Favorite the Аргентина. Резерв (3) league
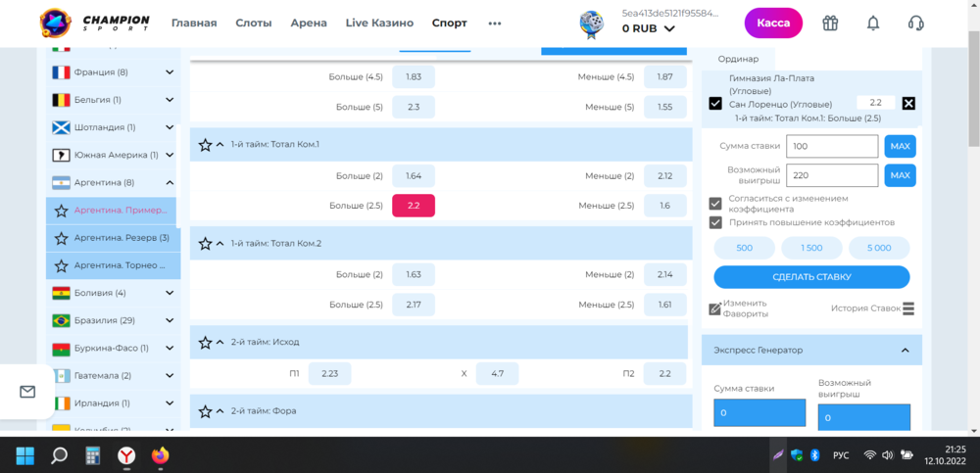Image resolution: width=980 pixels, height=473 pixels. 61,238
